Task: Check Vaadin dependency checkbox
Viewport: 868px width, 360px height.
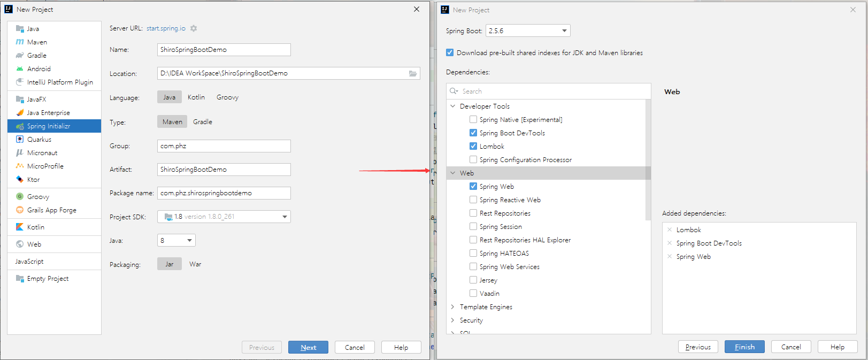Action: click(x=473, y=294)
